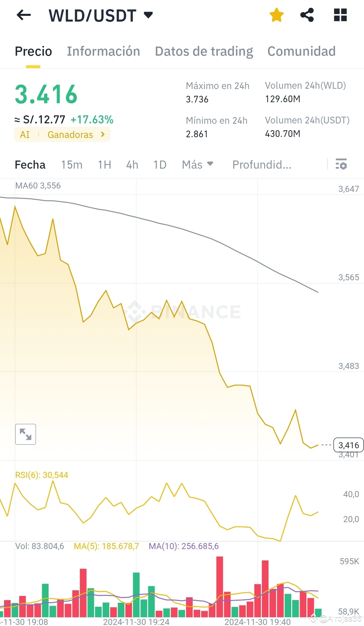Select the 1D chart interval
This screenshot has height=626, width=364.
160,165
